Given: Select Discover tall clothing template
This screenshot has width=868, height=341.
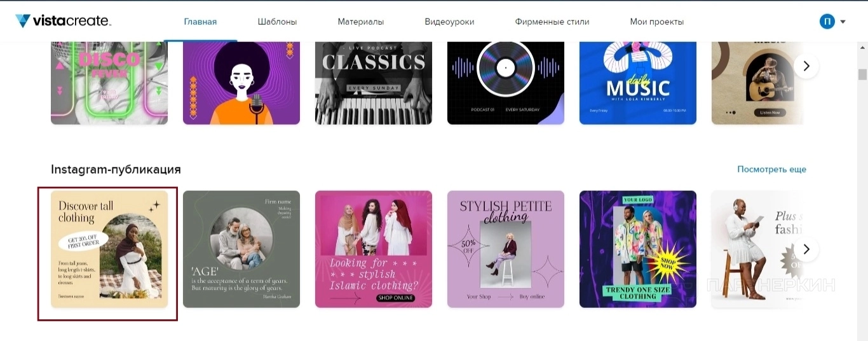Looking at the screenshot, I should tap(109, 249).
